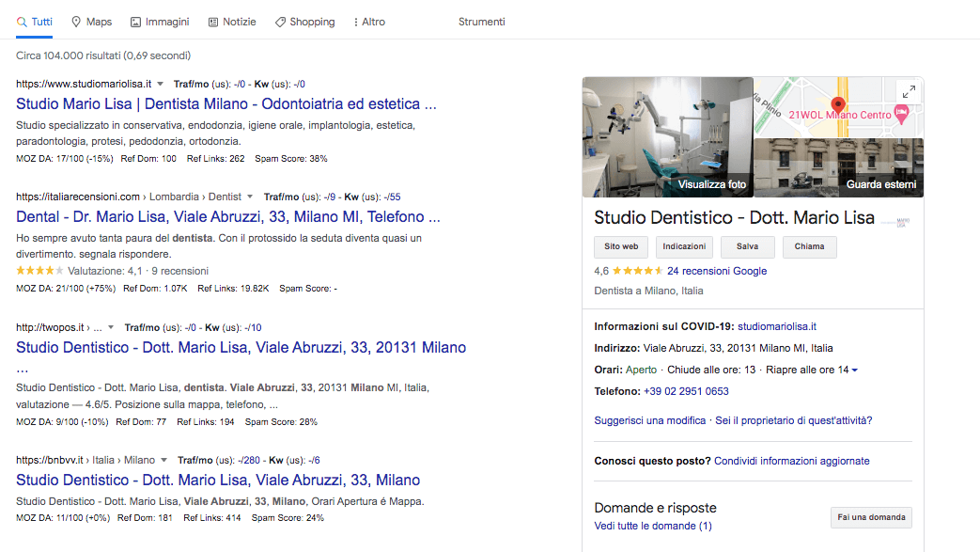This screenshot has width=980, height=552.
Task: Click the 'Fai una domanda' button
Action: click(871, 517)
